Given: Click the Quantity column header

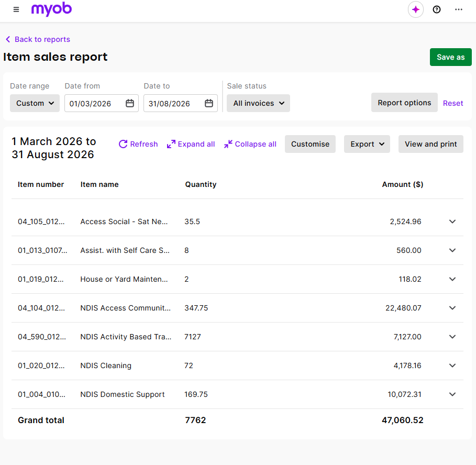Looking at the screenshot, I should (201, 184).
